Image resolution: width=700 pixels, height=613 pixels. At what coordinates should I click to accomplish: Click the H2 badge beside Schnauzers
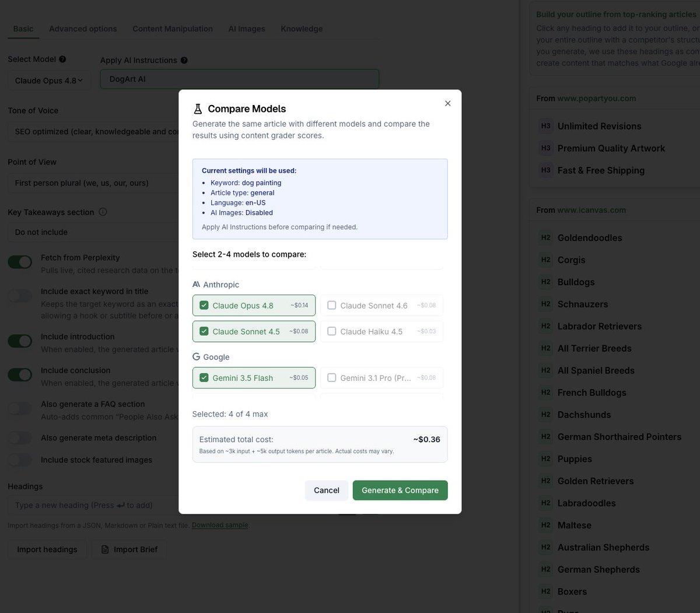click(x=545, y=304)
